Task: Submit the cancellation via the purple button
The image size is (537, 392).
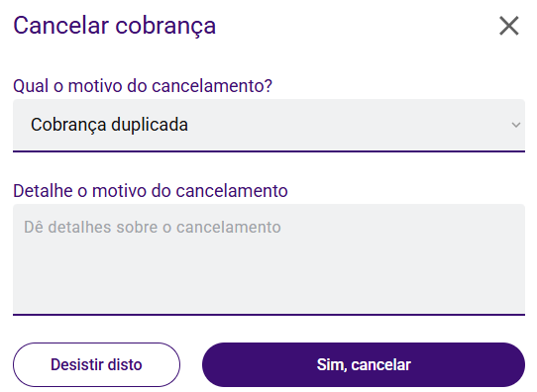Action: coord(364,364)
